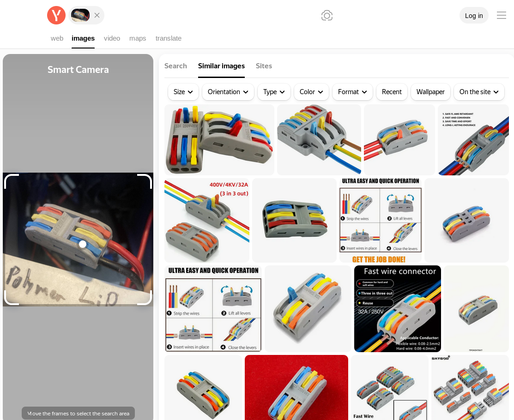514x420 pixels.
Task: Open the Sites tab
Action: [x=264, y=66]
